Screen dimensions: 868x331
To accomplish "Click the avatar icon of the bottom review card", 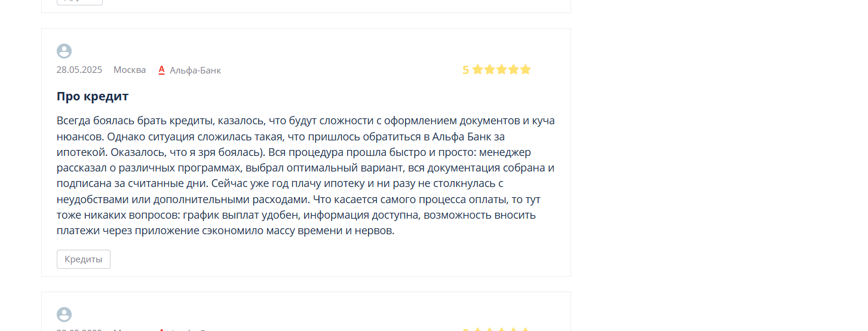I will (64, 315).
